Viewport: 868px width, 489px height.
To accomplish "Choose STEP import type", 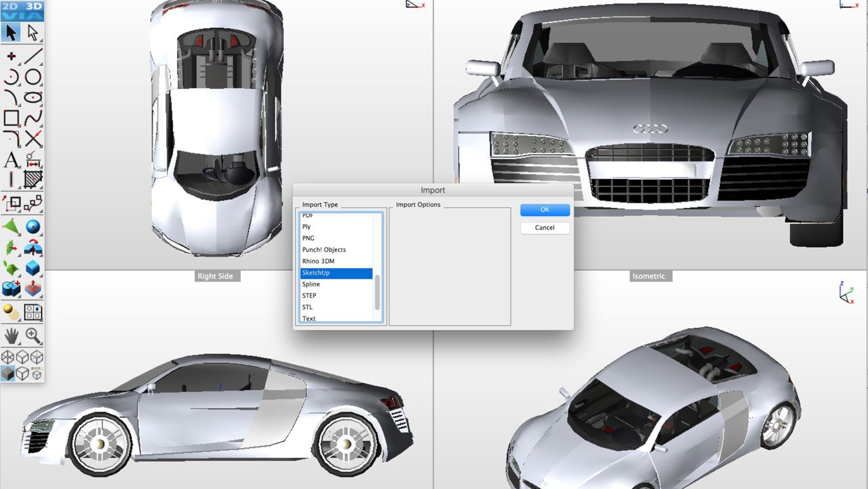I will coord(336,296).
